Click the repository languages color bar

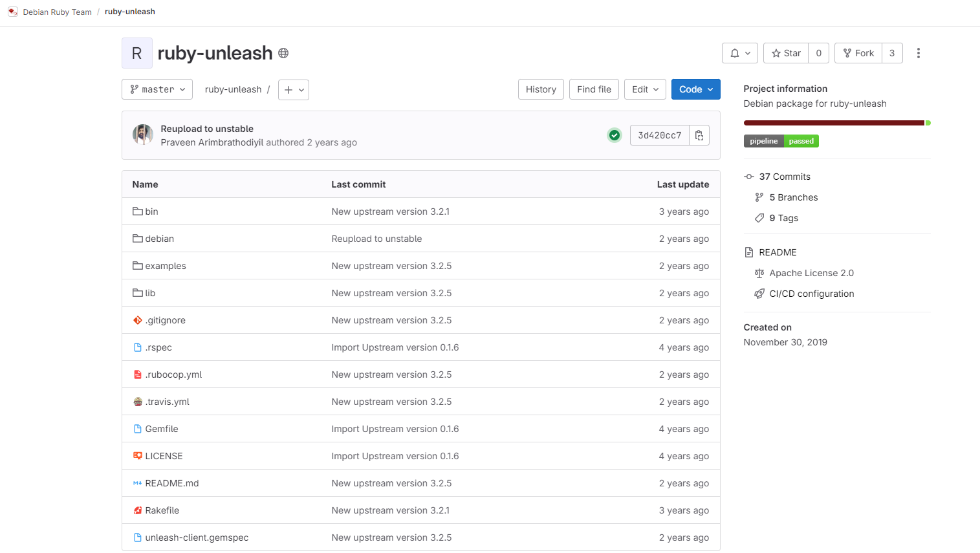(837, 123)
